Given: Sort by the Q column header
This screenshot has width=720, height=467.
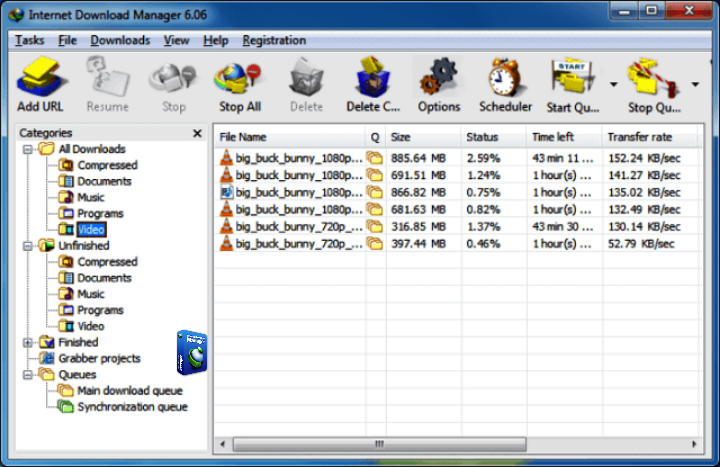Looking at the screenshot, I should tap(376, 137).
